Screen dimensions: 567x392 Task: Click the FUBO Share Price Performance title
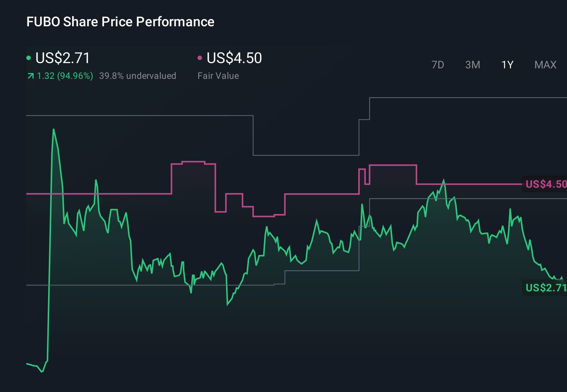click(x=120, y=22)
